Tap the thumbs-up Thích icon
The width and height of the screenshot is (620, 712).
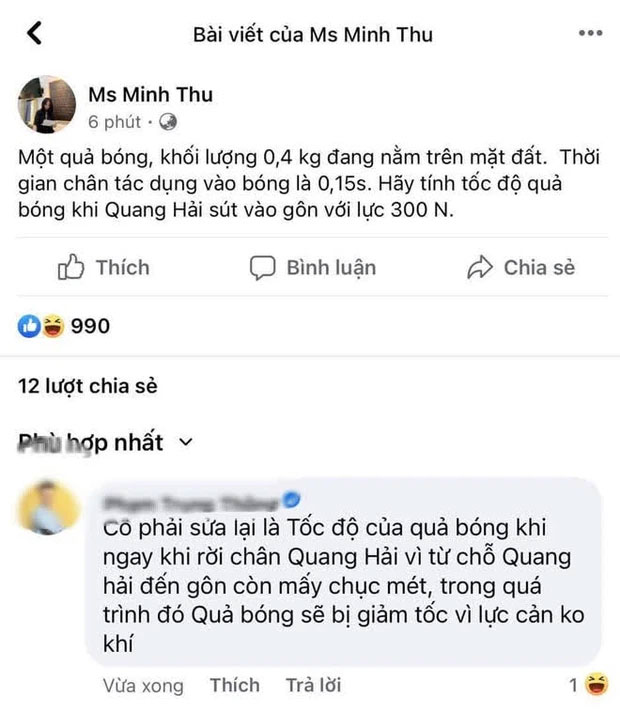[x=71, y=268]
